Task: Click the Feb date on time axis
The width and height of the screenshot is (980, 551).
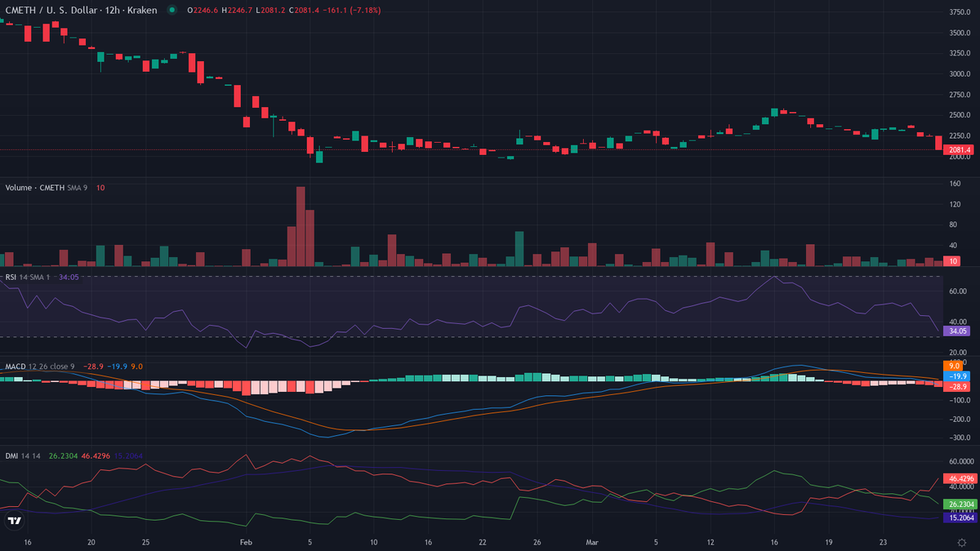Action: pyautogui.click(x=245, y=542)
